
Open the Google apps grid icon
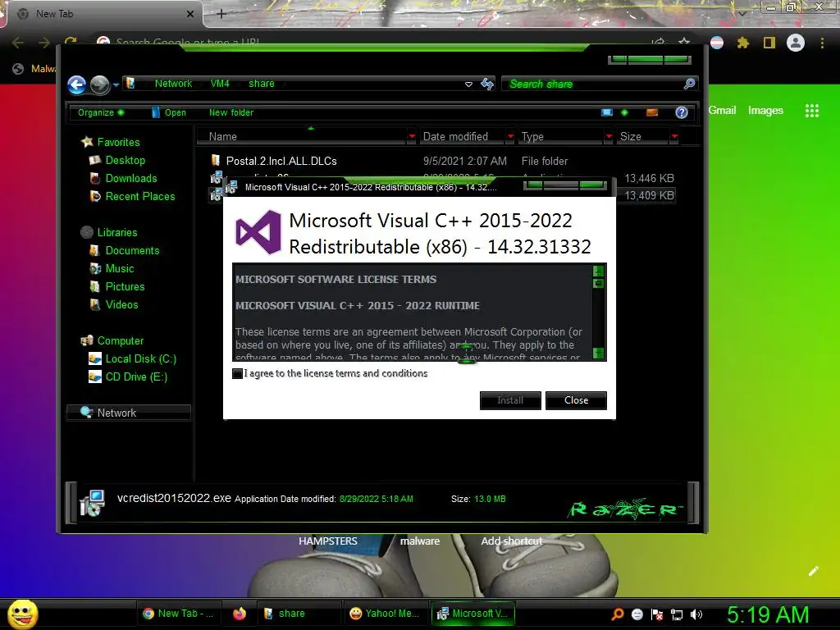tap(811, 111)
